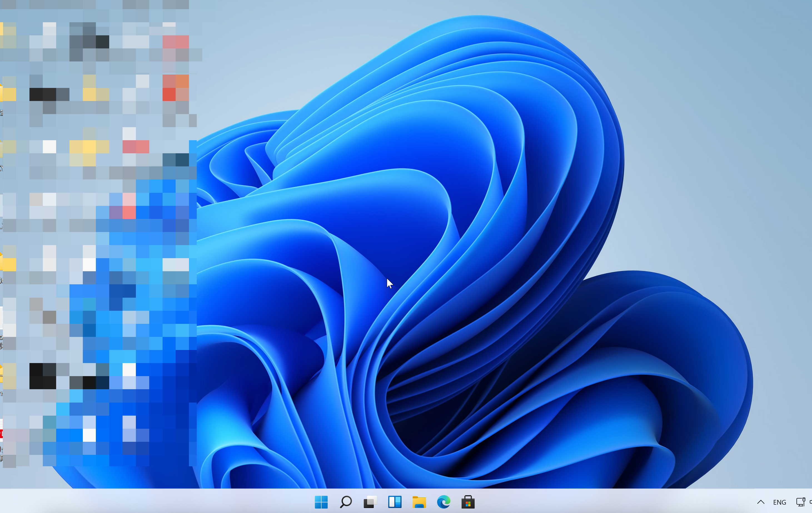Click the ENG language indicator text
The width and height of the screenshot is (812, 513).
pos(779,502)
